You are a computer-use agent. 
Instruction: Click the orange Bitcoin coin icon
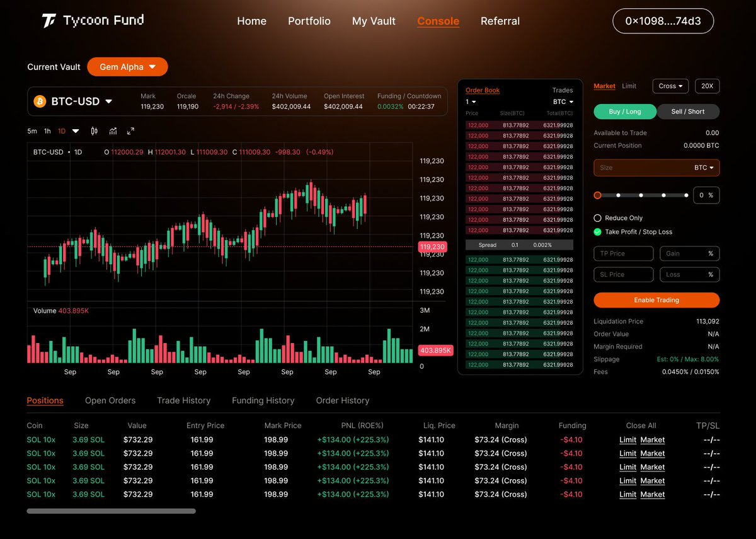coord(40,101)
